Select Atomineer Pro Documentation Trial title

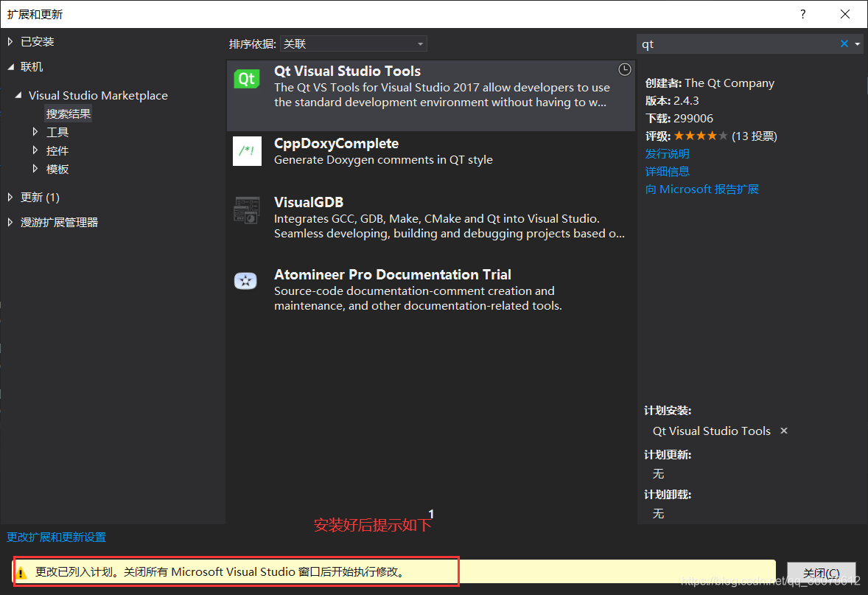pos(393,275)
